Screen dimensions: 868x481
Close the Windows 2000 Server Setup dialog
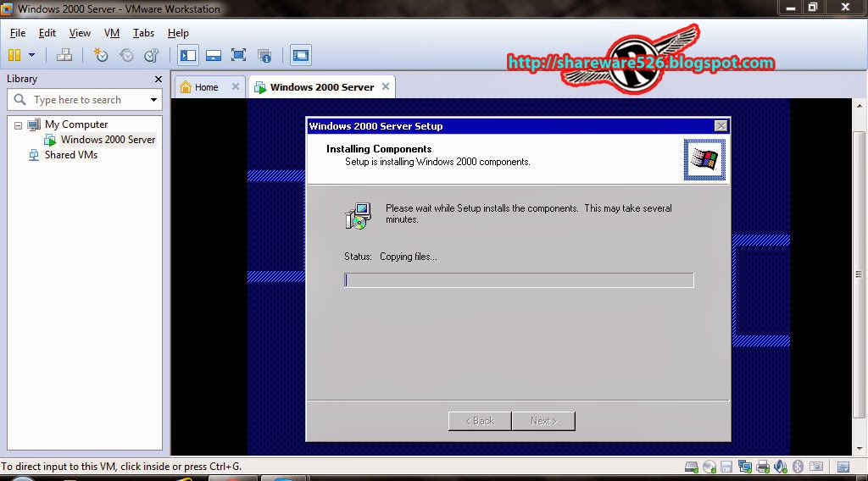click(721, 126)
